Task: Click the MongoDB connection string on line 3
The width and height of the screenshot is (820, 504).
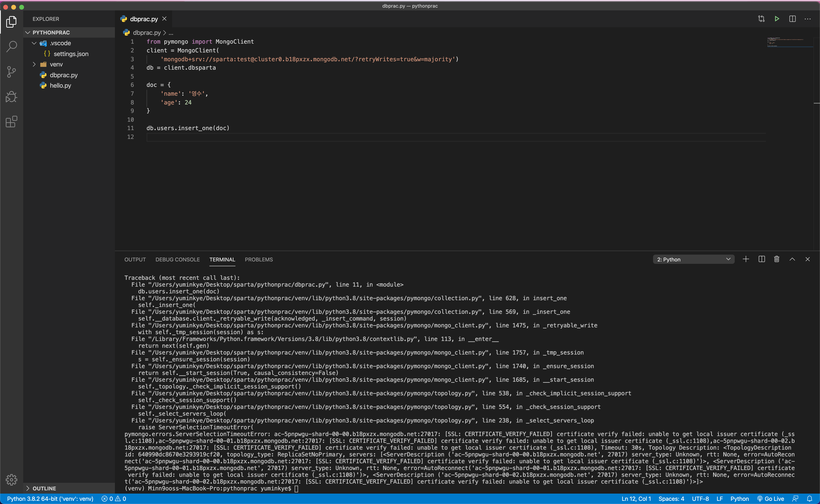Action: tap(308, 59)
